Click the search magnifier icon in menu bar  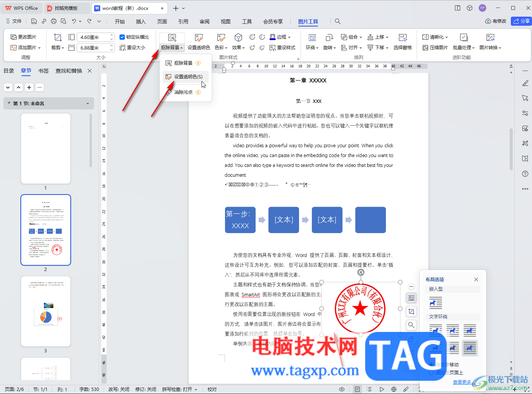click(x=338, y=22)
